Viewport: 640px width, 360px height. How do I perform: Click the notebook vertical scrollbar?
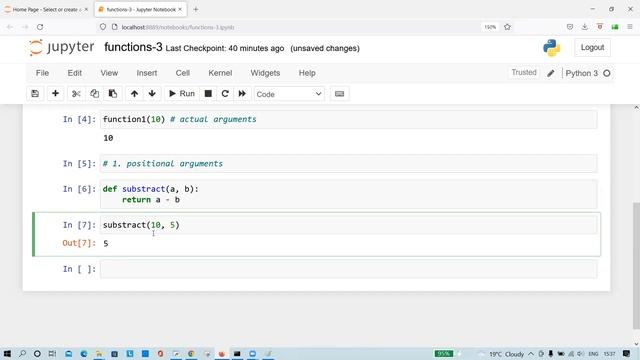[636, 265]
